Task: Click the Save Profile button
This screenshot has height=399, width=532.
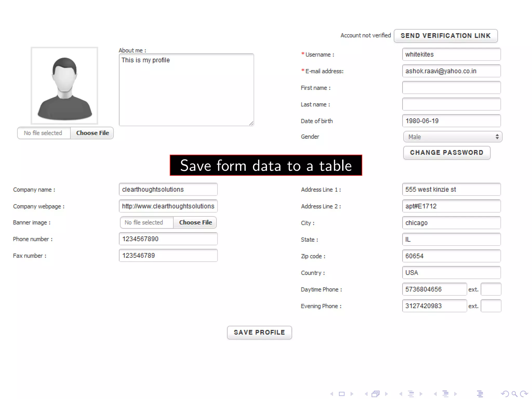Action: [260, 332]
